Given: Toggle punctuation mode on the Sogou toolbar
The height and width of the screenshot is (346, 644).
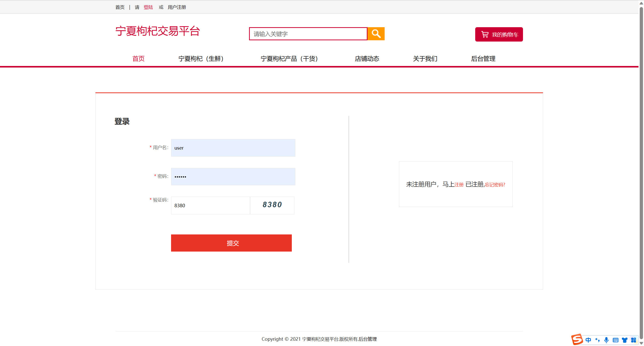Looking at the screenshot, I should coord(597,340).
